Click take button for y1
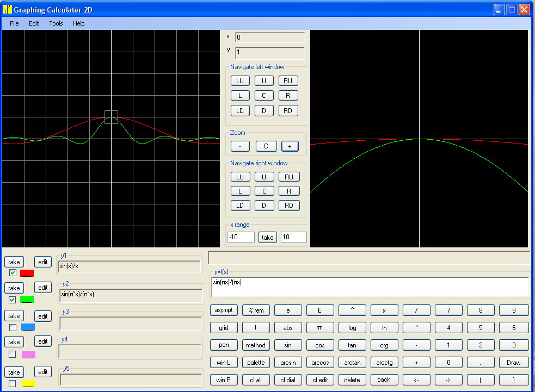This screenshot has width=535, height=392. (14, 262)
